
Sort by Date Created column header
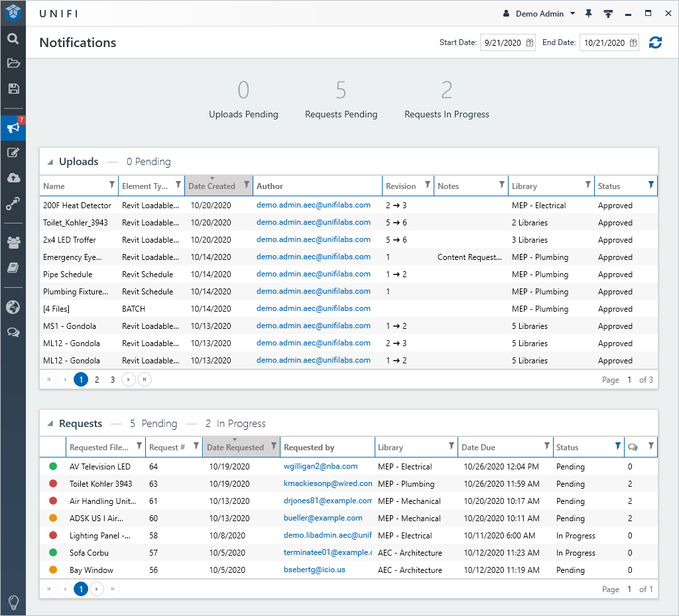point(212,186)
